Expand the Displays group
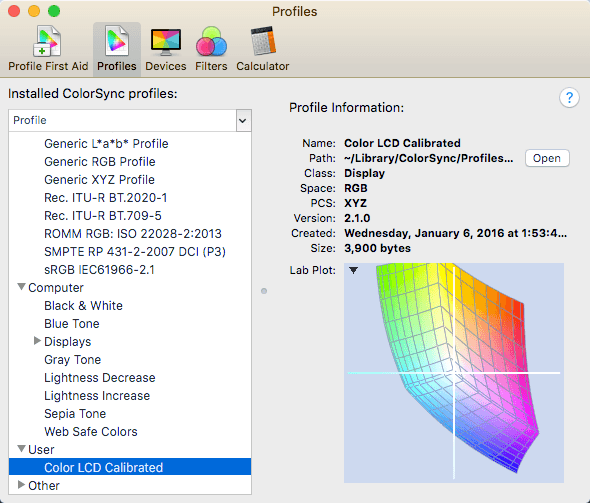 (x=37, y=341)
